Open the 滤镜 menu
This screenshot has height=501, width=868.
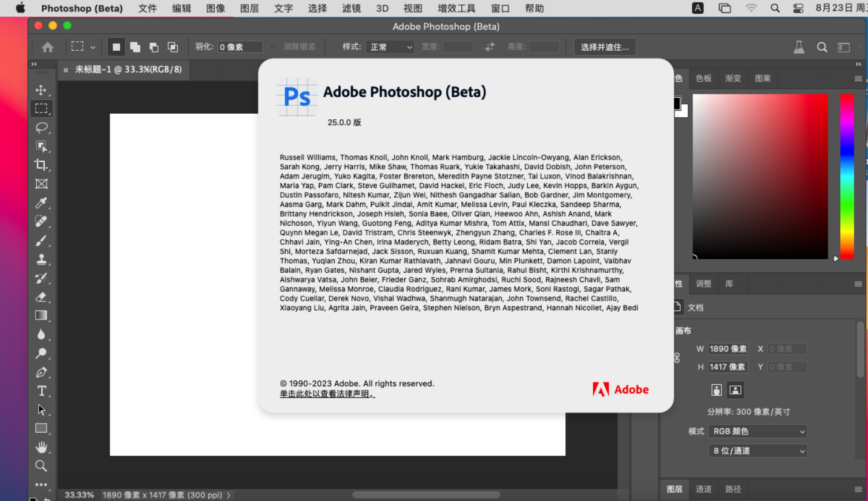point(352,8)
